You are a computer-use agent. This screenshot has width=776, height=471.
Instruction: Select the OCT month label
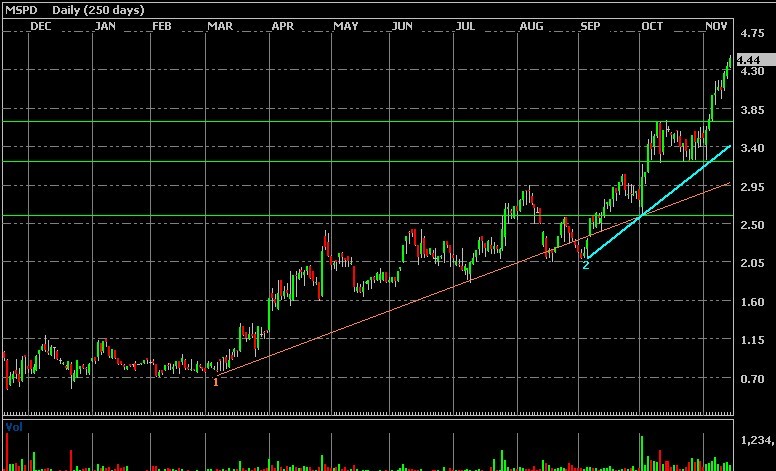pyautogui.click(x=652, y=26)
